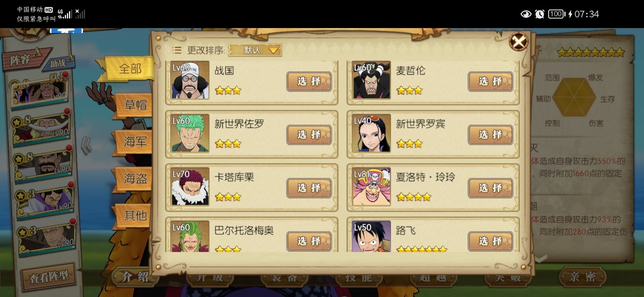Click the 新世界罗宾 portrait icon
The image size is (644, 297).
click(372, 133)
